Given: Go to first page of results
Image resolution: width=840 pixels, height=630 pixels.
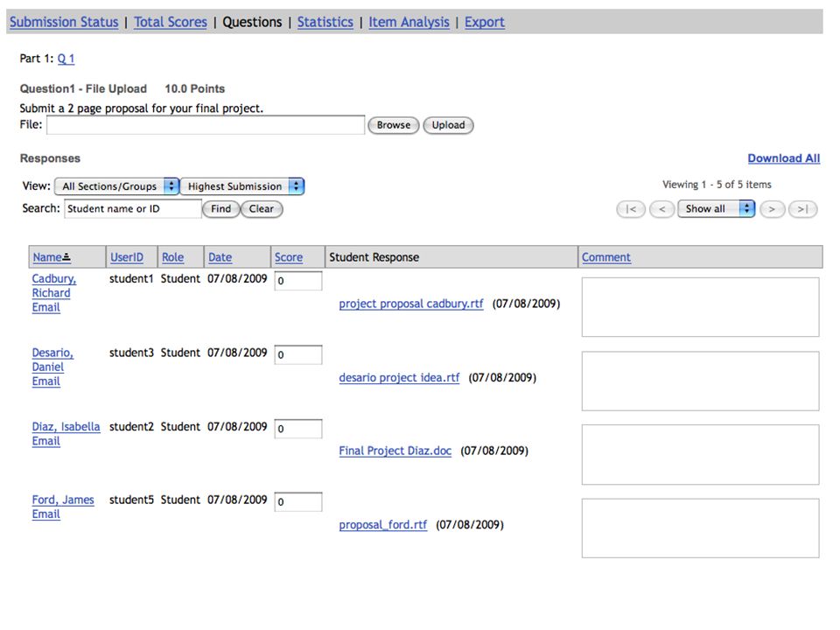Looking at the screenshot, I should (631, 209).
